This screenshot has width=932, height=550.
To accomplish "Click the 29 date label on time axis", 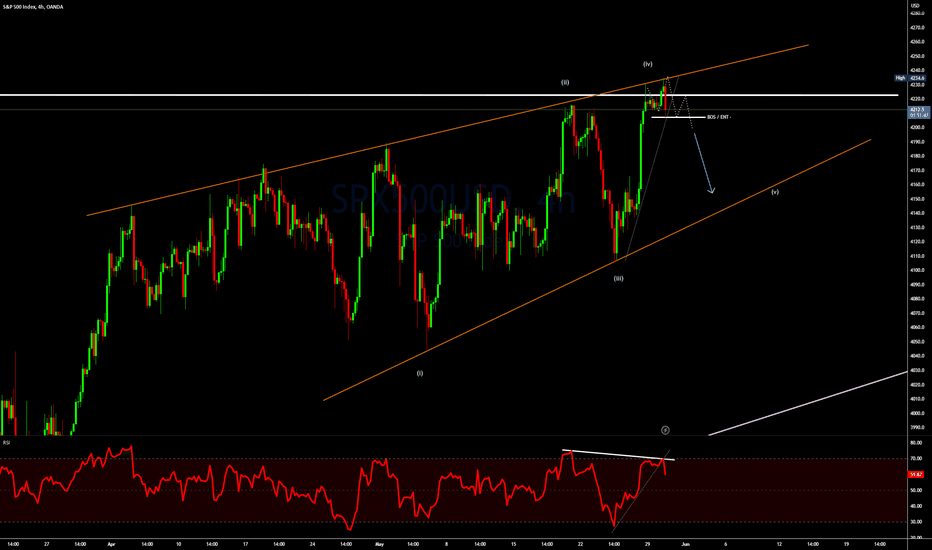I will pos(647,544).
